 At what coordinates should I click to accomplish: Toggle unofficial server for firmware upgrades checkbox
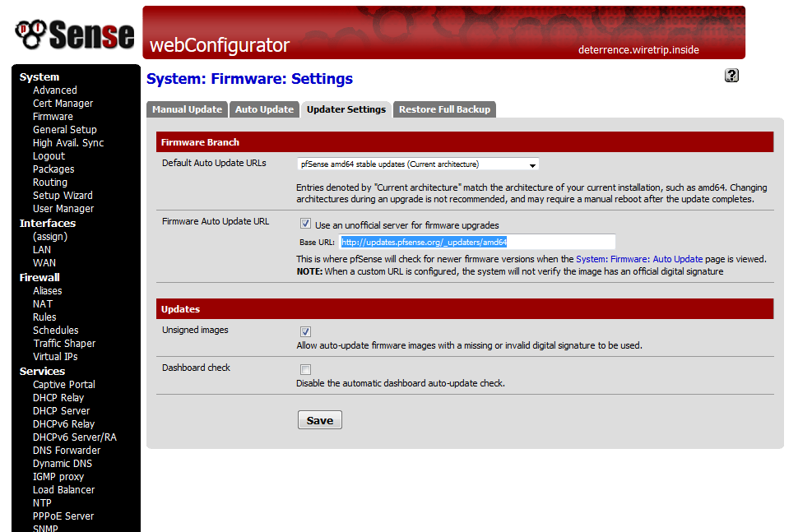tap(305, 224)
